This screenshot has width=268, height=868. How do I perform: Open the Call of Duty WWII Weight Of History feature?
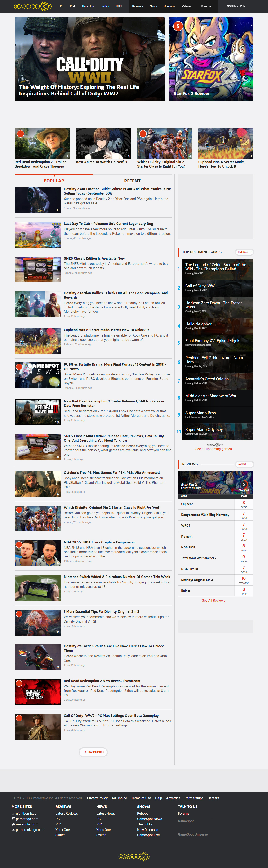89,59
